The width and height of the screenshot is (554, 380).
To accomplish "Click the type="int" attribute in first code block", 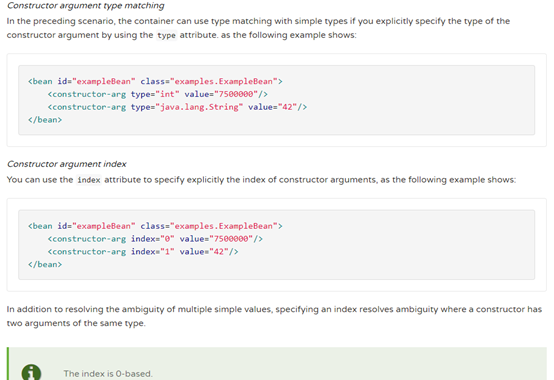I will 155,94.
